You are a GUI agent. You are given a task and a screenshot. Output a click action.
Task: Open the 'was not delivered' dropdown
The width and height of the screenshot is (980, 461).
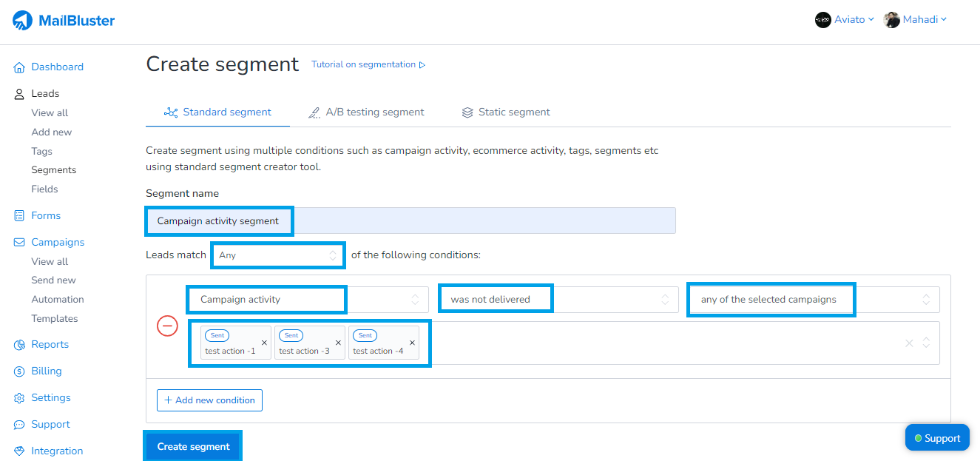click(x=558, y=300)
